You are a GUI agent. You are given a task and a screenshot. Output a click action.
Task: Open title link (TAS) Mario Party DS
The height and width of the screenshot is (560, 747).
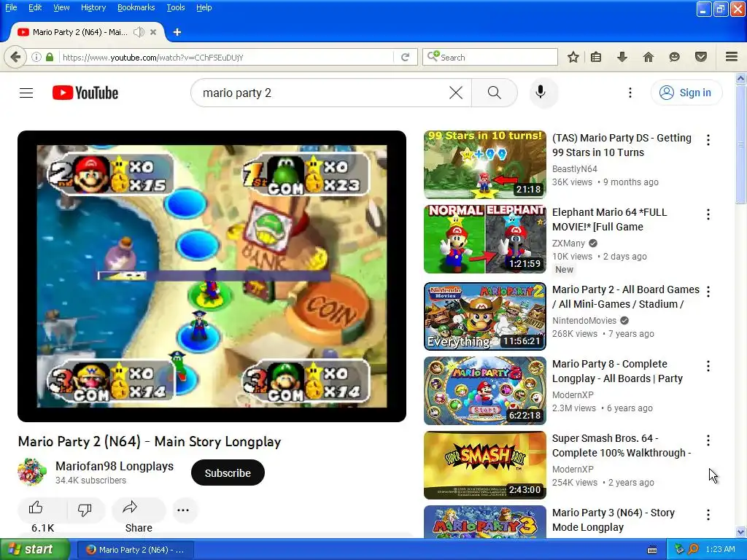[622, 145]
